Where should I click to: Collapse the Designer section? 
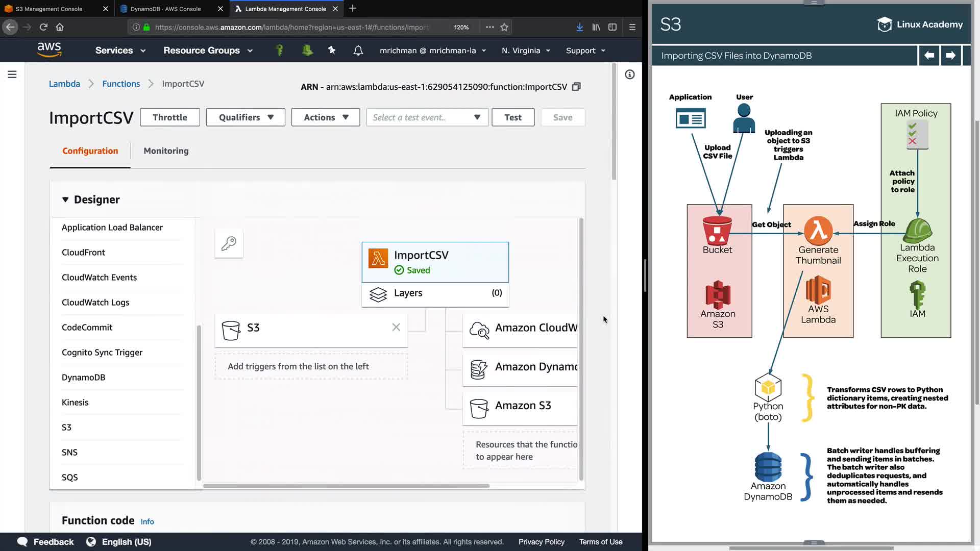coord(65,199)
